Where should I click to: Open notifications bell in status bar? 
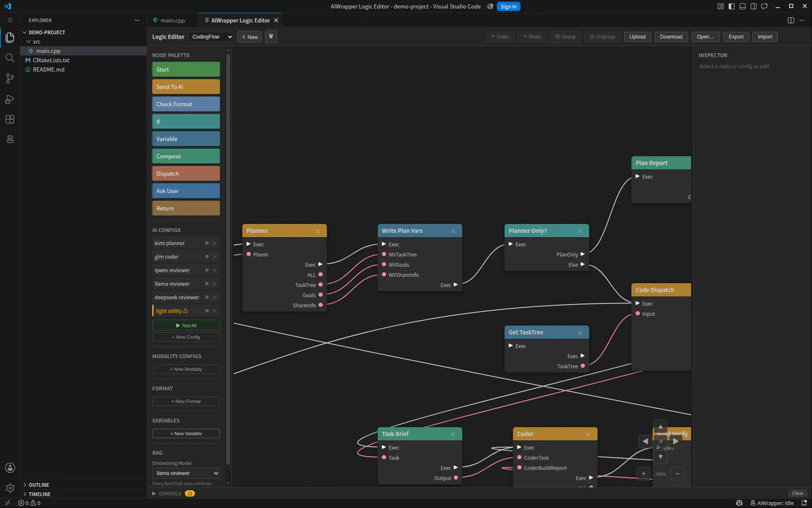click(804, 503)
